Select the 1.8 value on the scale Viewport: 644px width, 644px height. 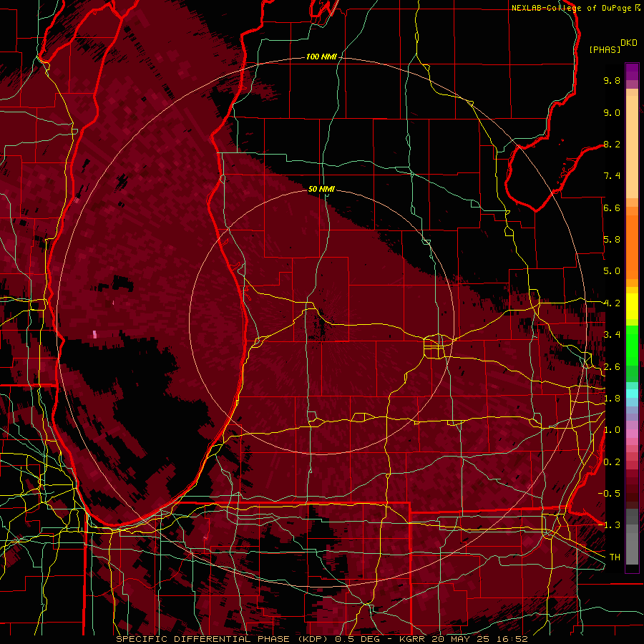pyautogui.click(x=612, y=399)
